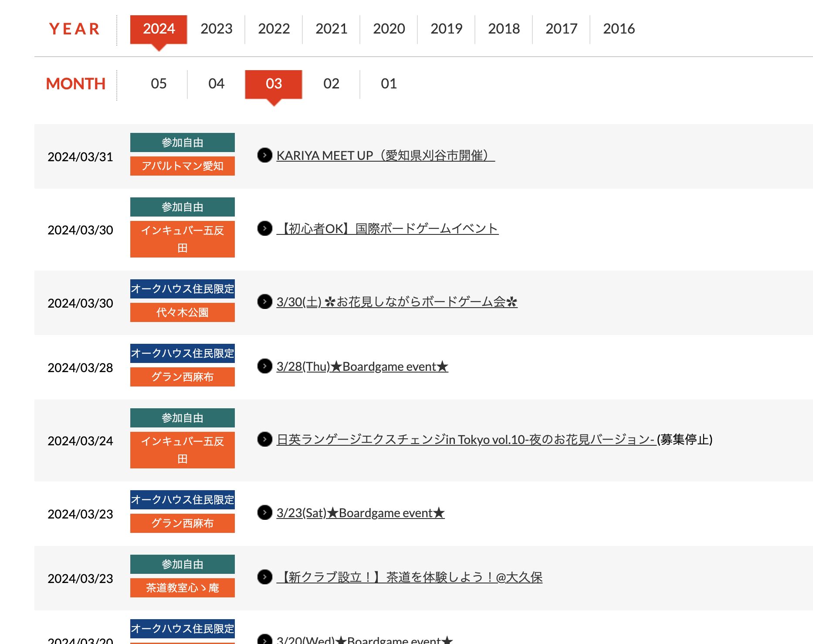Image resolution: width=813 pixels, height=644 pixels.
Task: Click 参加自由 tag above 茶道教室心ゝ庵
Action: click(183, 564)
